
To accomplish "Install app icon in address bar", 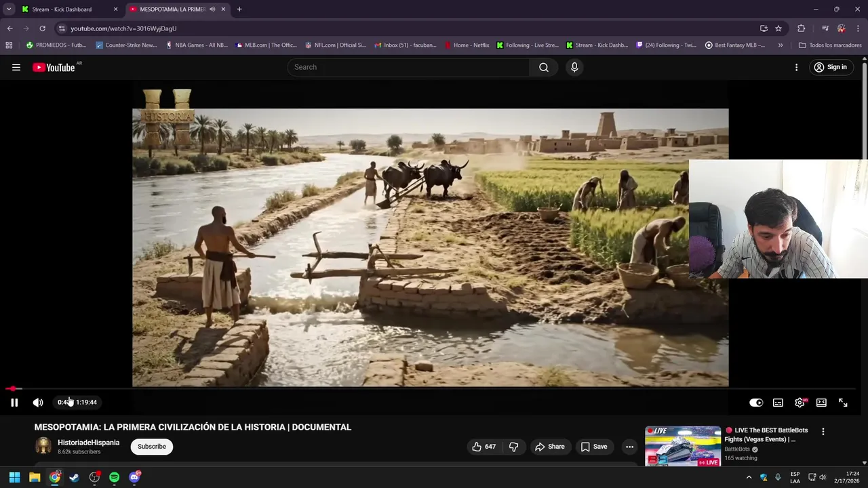I will point(764,28).
